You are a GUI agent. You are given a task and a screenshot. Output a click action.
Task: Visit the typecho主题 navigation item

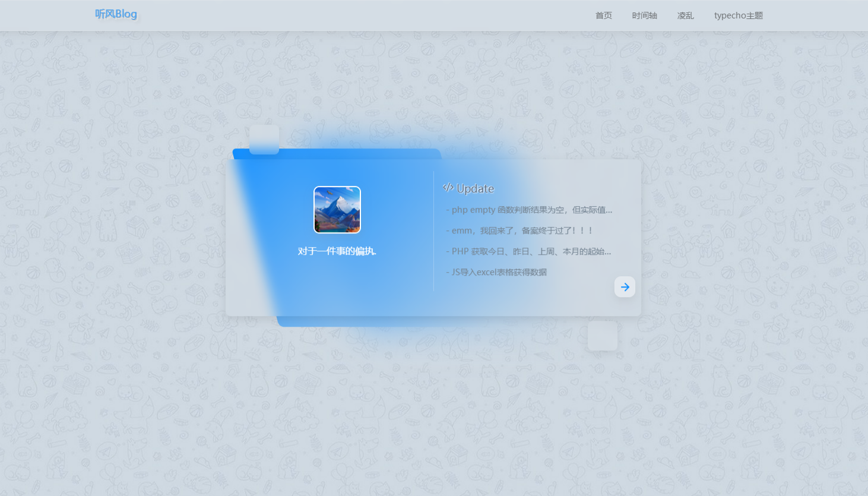pyautogui.click(x=738, y=15)
